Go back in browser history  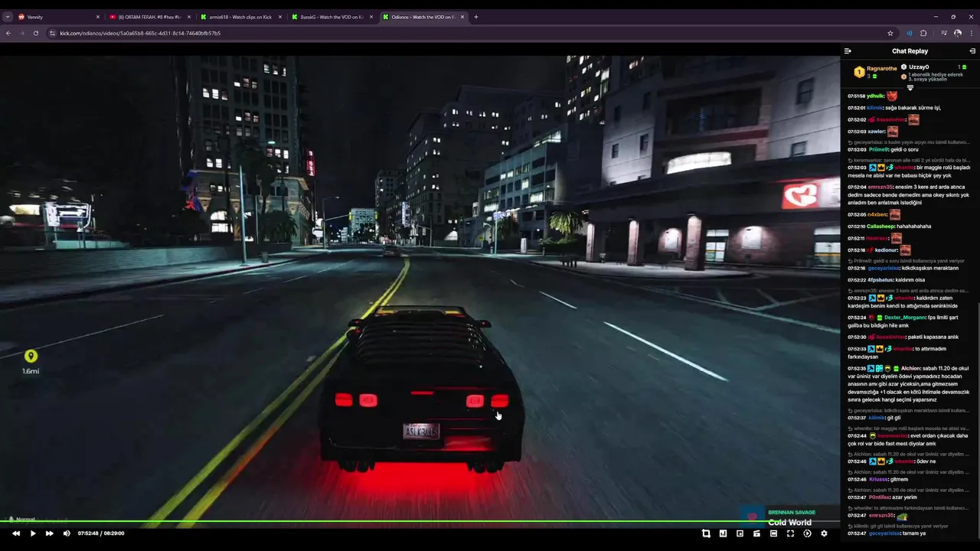tap(8, 33)
